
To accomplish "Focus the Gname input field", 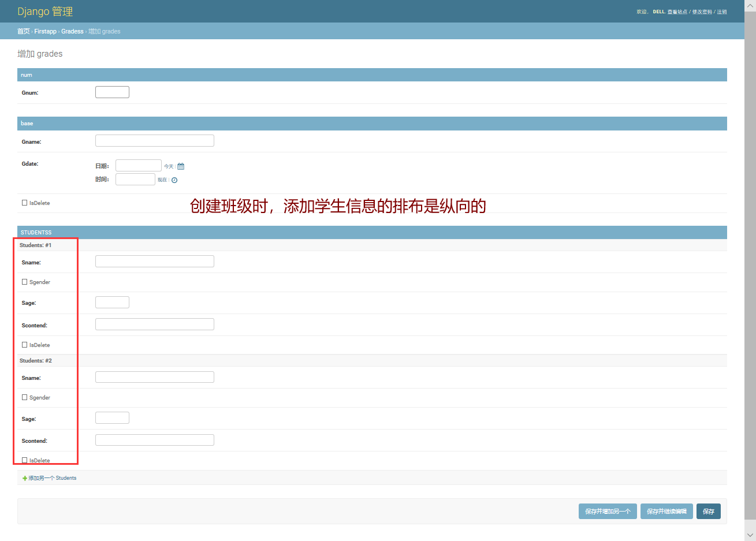I will click(x=155, y=141).
